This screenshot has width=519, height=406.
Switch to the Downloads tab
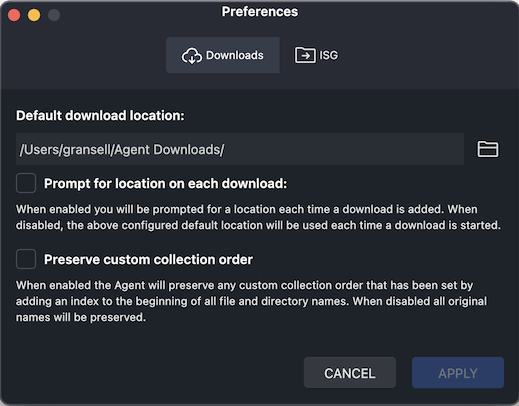[223, 55]
